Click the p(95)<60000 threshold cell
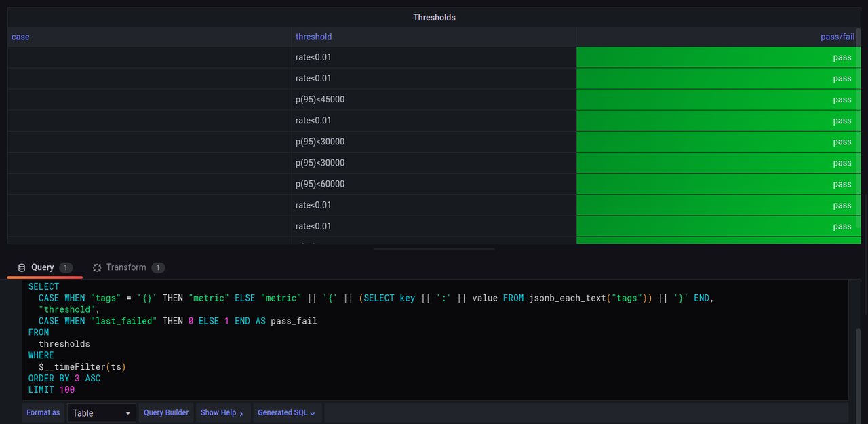Screen dimensions: 868x424 (434, 184)
